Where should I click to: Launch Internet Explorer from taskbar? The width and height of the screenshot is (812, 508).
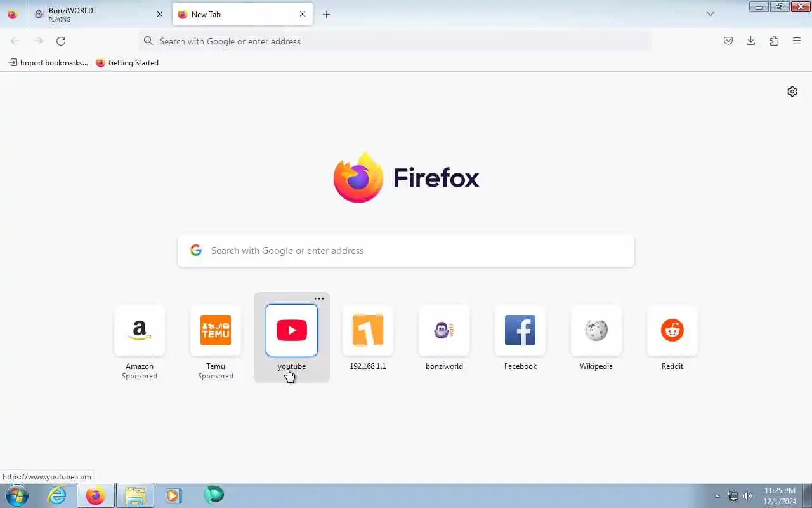pyautogui.click(x=57, y=495)
